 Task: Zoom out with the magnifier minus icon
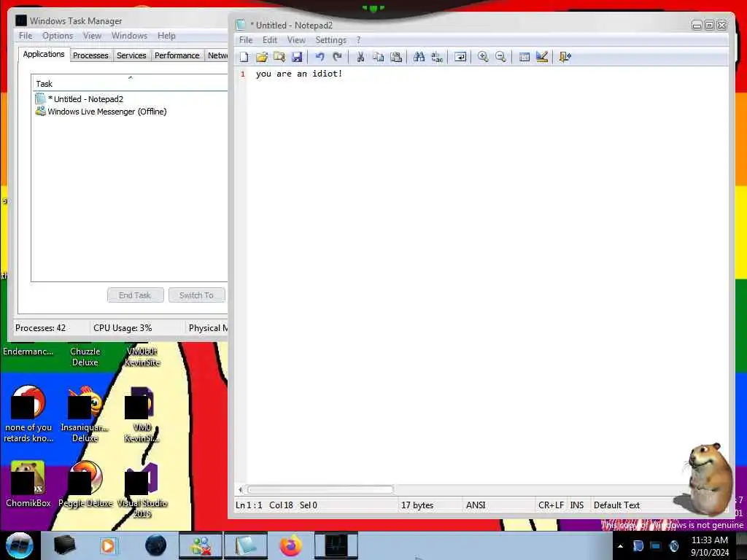click(500, 57)
